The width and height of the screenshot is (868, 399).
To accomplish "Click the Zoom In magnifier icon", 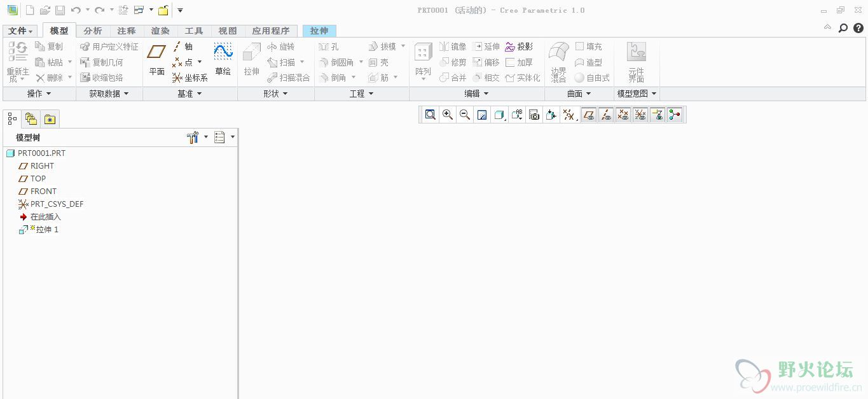I will pos(448,115).
